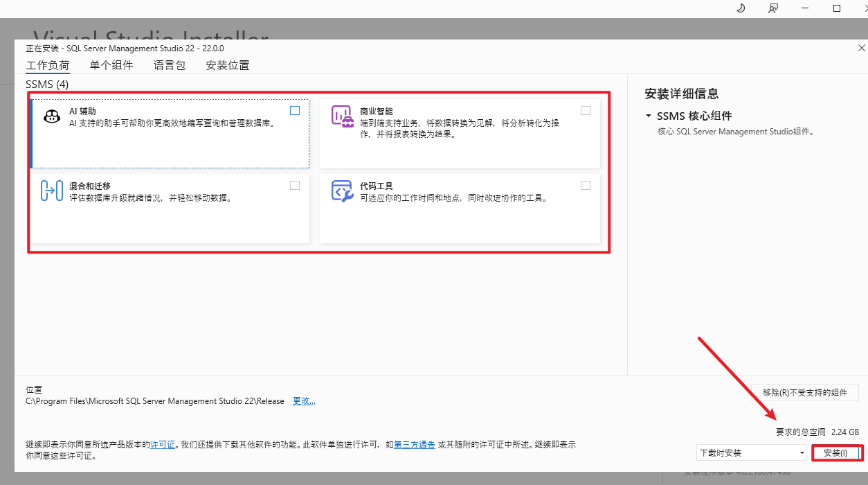Toggle the moon theme icon in title bar
Screen dimensions: 868x485
[741, 8]
